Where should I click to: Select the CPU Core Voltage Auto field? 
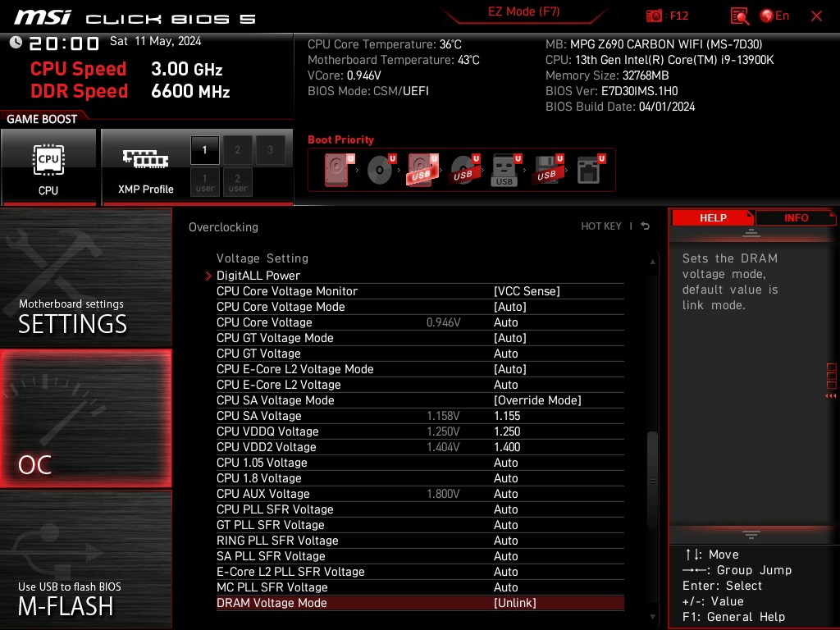coord(505,322)
